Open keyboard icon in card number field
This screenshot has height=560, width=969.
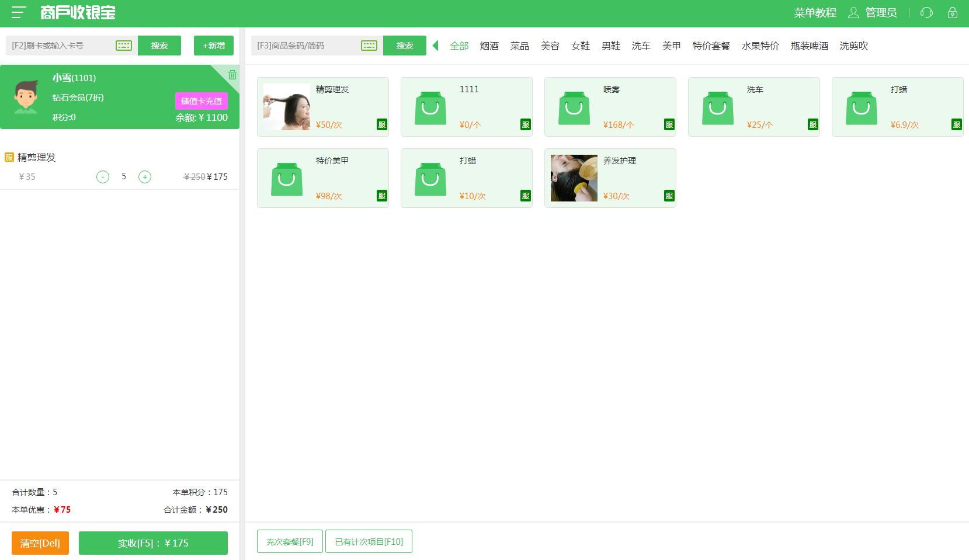click(124, 46)
